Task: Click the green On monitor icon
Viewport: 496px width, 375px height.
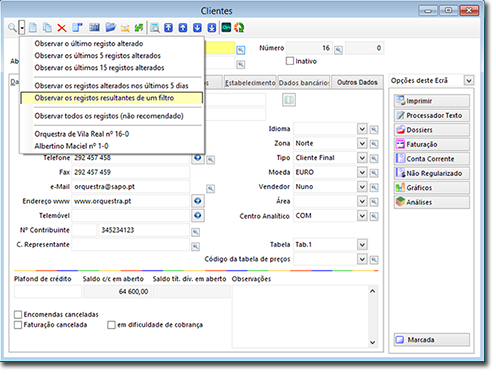Action: 226,27
